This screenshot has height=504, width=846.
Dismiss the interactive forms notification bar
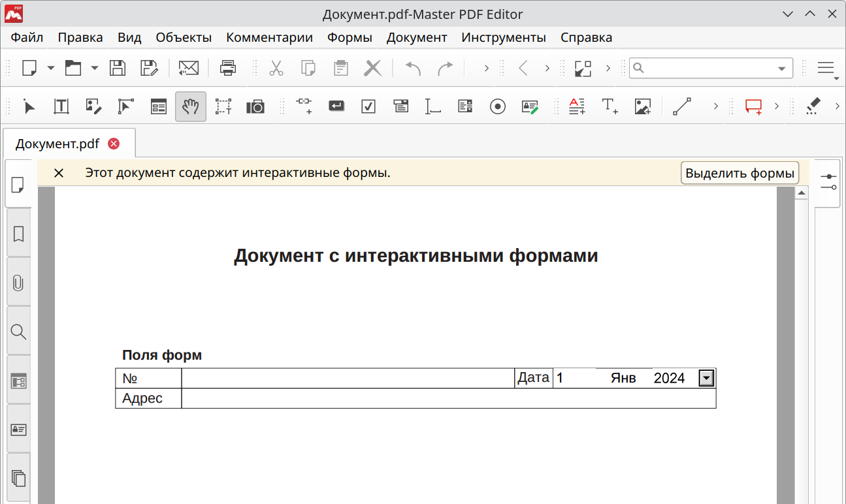click(59, 173)
